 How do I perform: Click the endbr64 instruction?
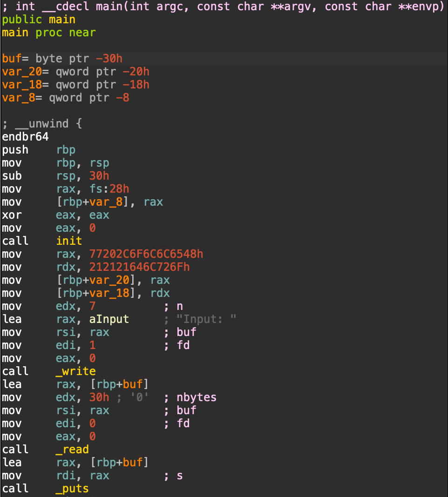click(26, 137)
